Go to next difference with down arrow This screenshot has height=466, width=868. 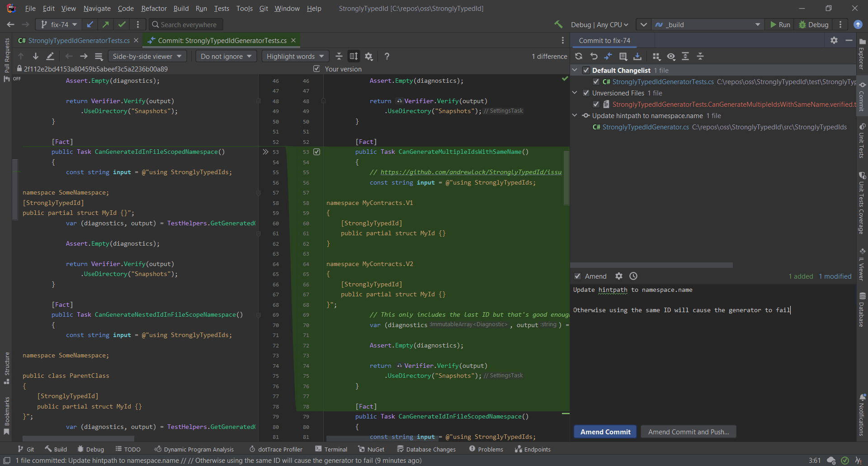(35, 56)
